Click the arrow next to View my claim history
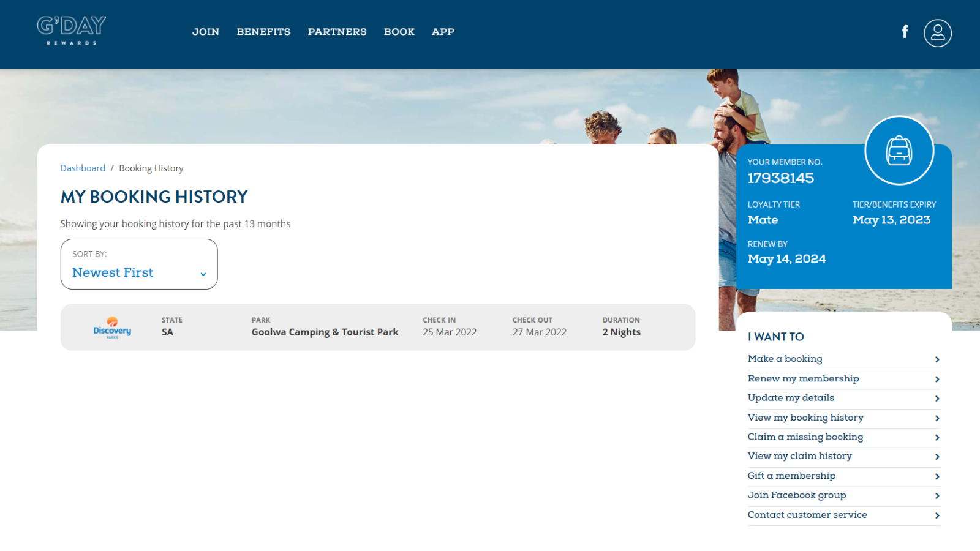980x551 pixels. click(937, 457)
